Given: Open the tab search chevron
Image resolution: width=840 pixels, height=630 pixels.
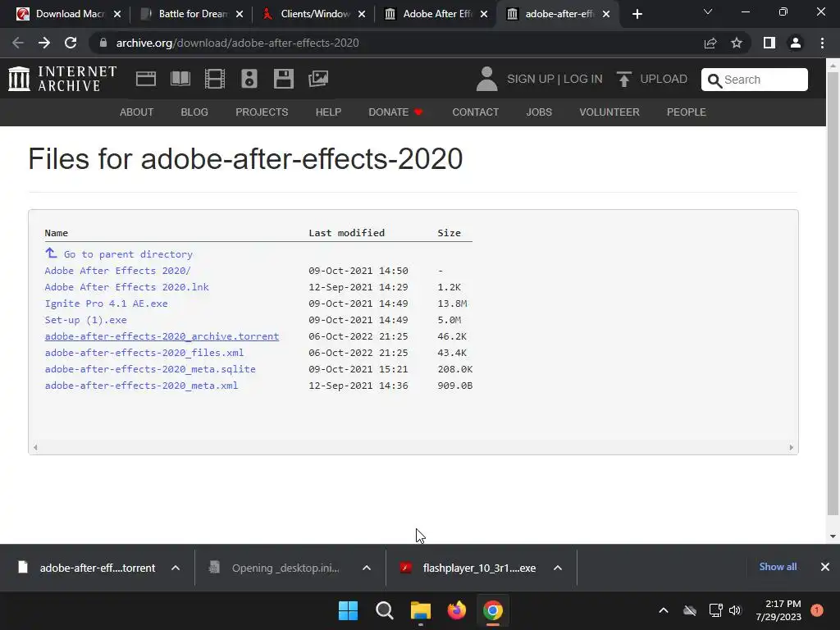Looking at the screenshot, I should coord(708,11).
